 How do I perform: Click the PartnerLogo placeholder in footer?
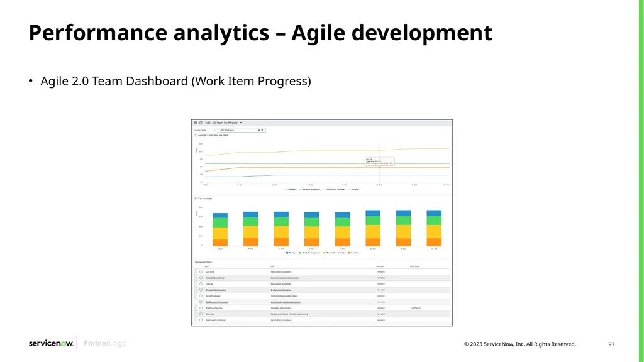[105, 343]
